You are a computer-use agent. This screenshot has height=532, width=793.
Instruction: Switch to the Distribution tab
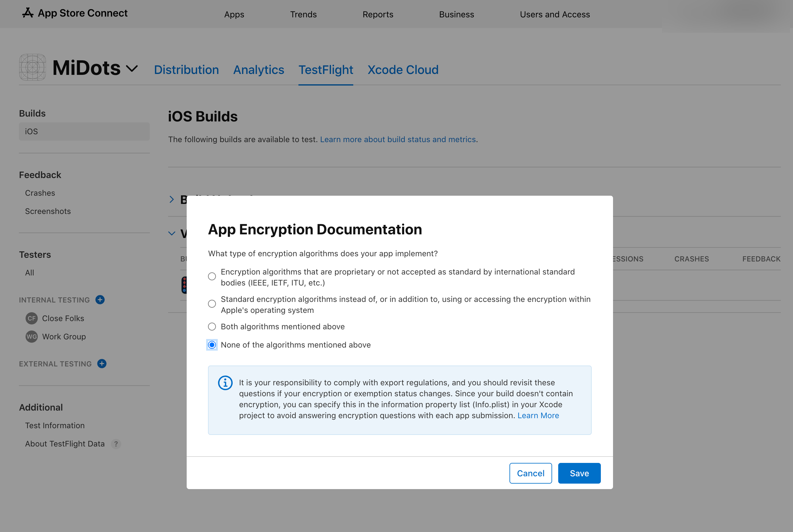pyautogui.click(x=186, y=70)
